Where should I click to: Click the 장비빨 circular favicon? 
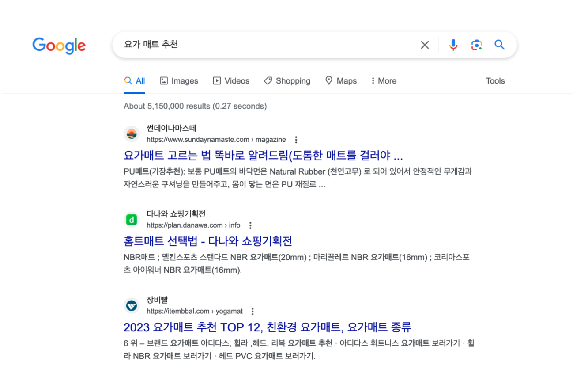coord(132,305)
